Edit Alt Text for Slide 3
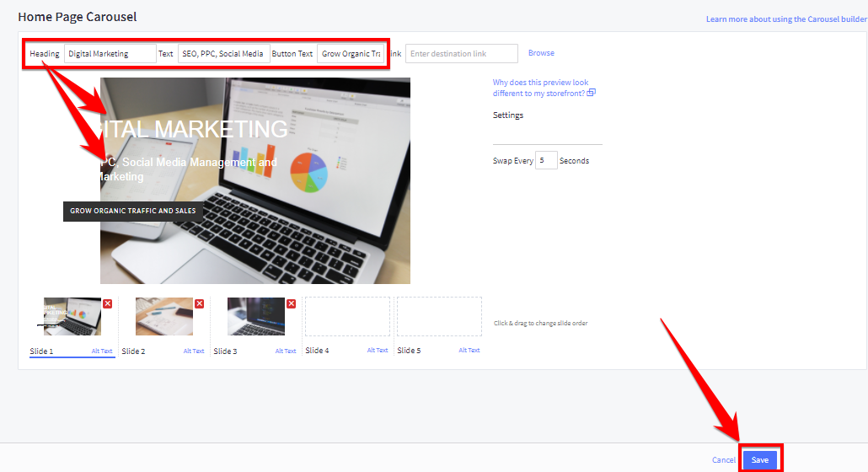The width and height of the screenshot is (868, 472). tap(286, 351)
